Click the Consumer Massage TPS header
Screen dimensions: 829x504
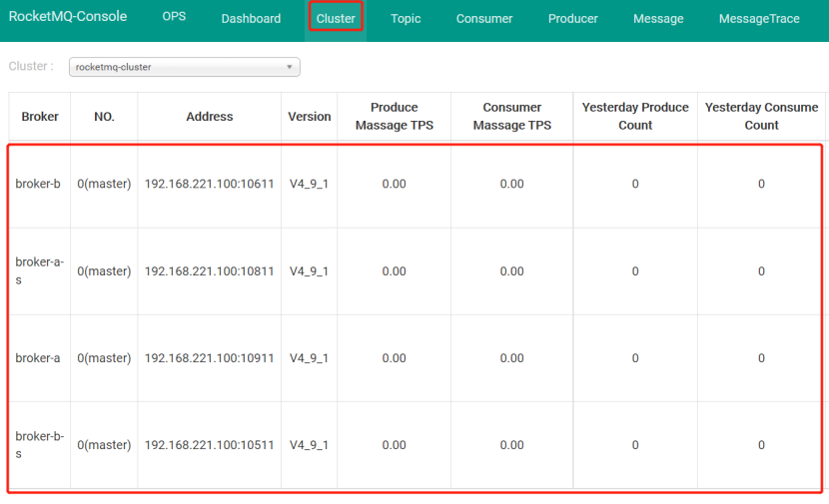[511, 116]
